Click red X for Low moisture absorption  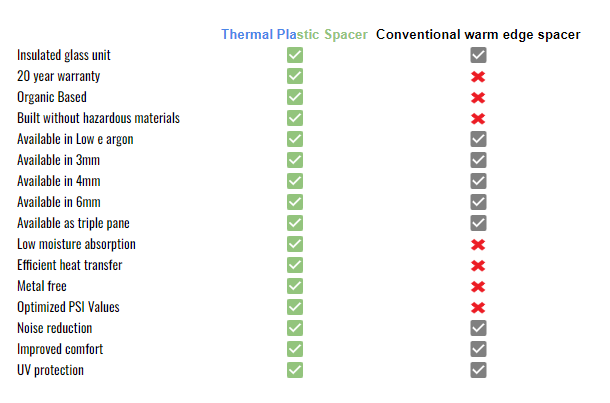tap(478, 244)
